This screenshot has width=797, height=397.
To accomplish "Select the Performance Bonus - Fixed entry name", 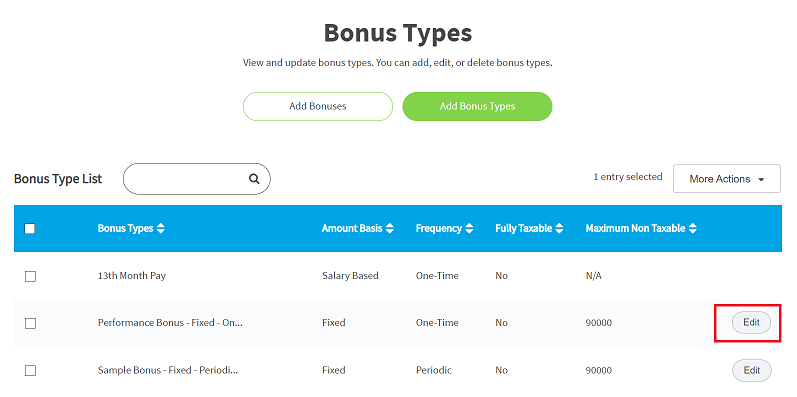I will pos(170,323).
